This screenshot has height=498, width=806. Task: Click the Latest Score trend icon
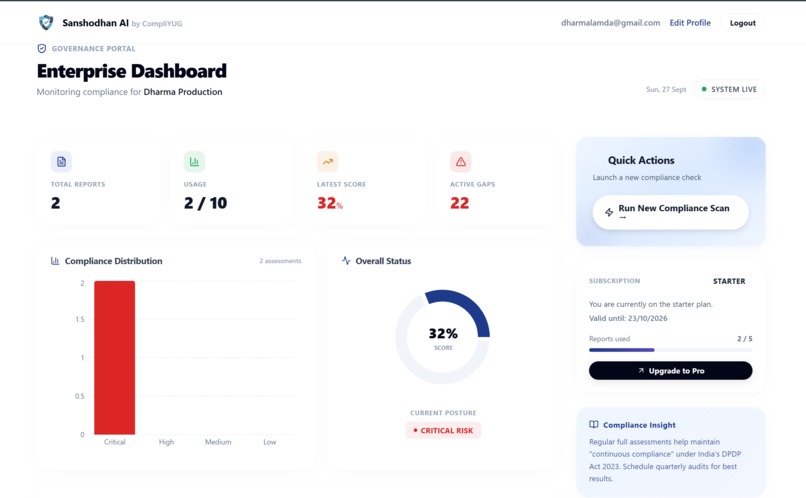tap(327, 162)
